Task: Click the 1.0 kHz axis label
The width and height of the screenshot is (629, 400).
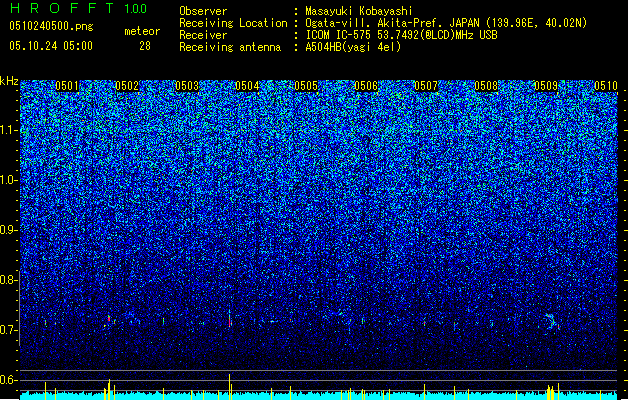Action: point(8,180)
